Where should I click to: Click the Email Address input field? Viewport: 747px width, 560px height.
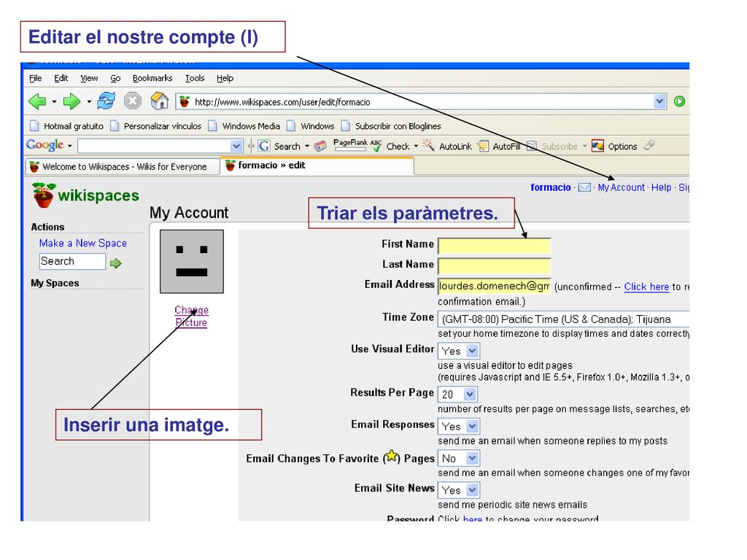(494, 286)
